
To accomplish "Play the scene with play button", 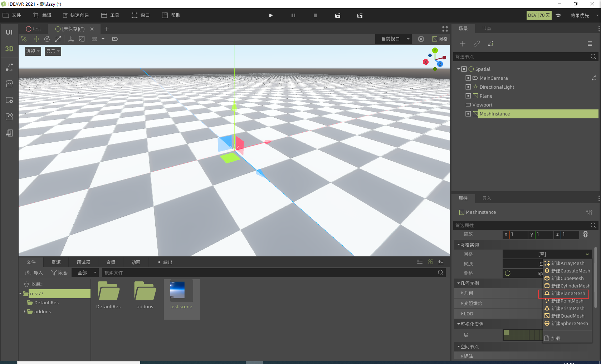I will (x=271, y=15).
